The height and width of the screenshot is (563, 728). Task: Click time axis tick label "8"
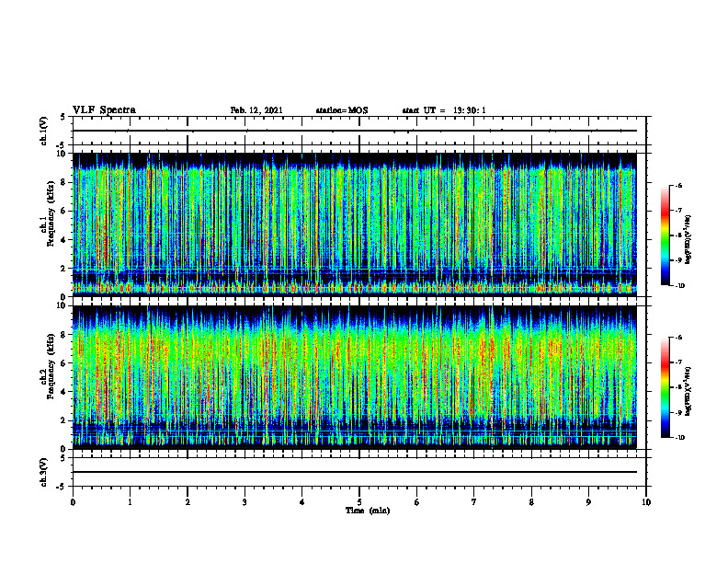[531, 502]
